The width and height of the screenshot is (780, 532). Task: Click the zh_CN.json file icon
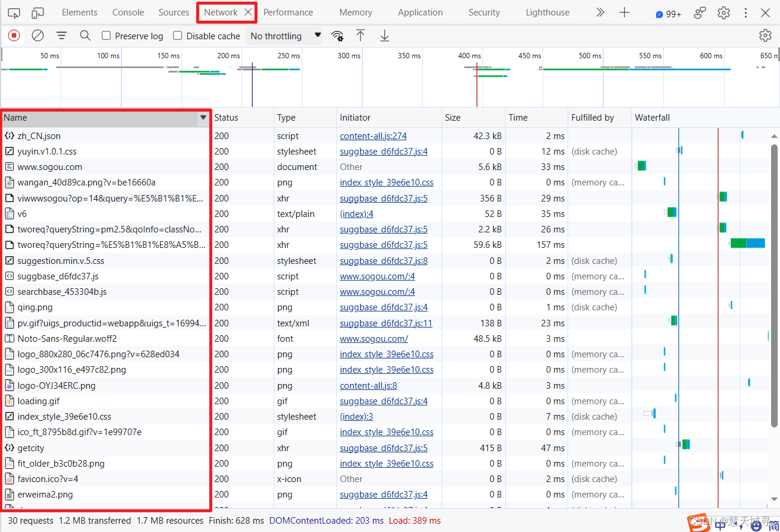pyautogui.click(x=10, y=136)
